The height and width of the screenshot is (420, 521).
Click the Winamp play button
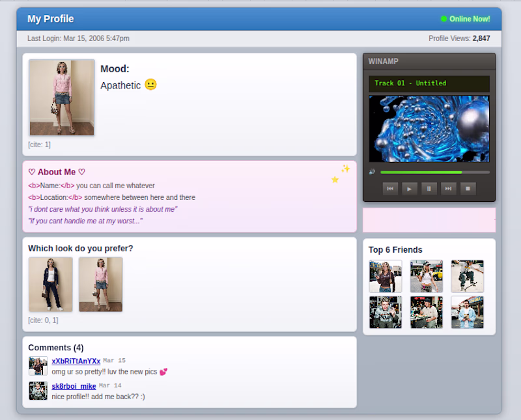pyautogui.click(x=410, y=189)
